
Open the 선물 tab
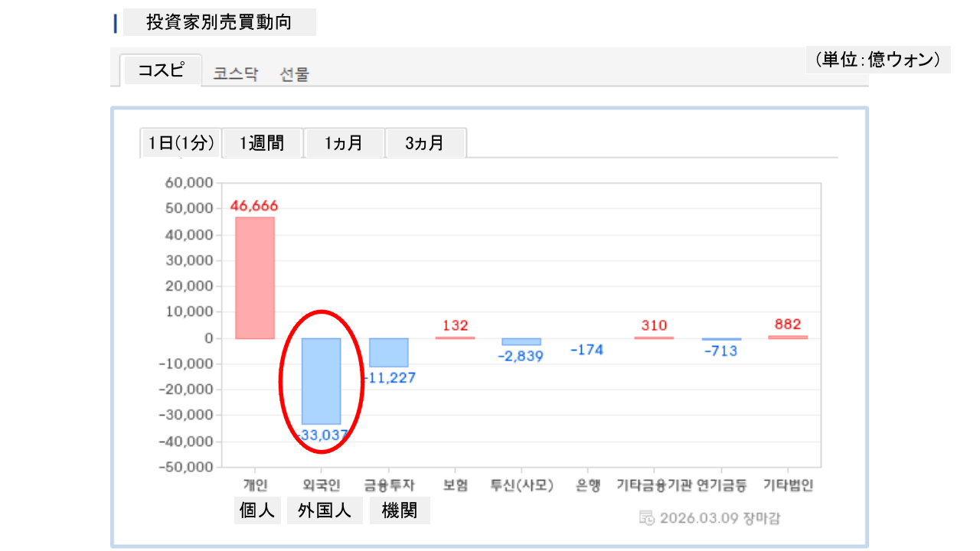(x=295, y=74)
